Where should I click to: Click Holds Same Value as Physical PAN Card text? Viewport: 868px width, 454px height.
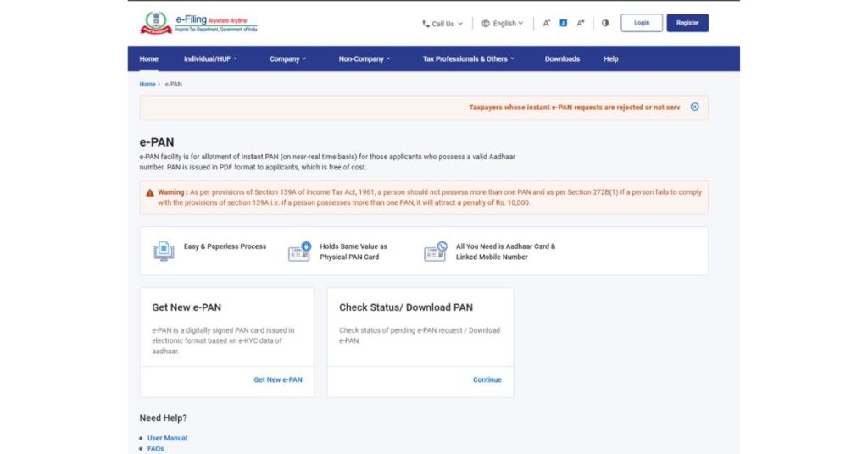coord(353,252)
